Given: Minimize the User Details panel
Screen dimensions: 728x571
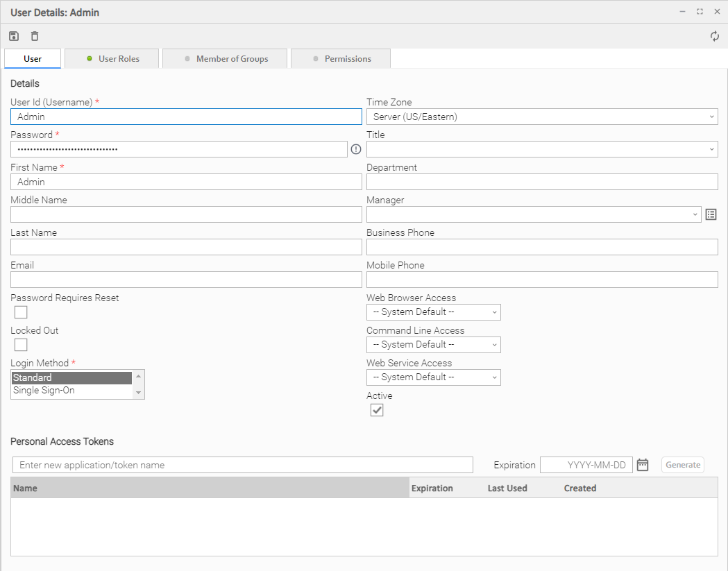Looking at the screenshot, I should point(682,12).
